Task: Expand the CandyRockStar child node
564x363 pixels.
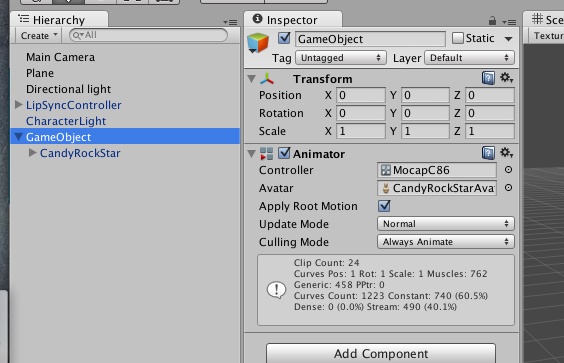Action: (x=32, y=153)
